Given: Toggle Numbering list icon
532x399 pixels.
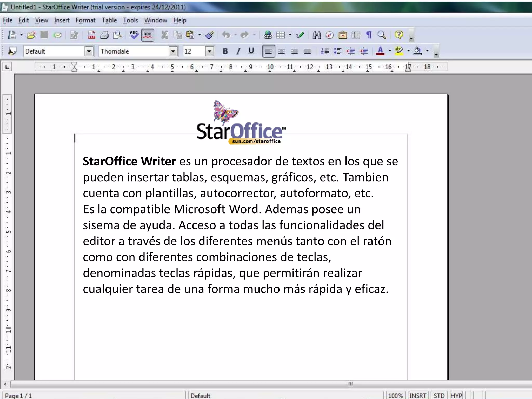Looking at the screenshot, I should [324, 51].
